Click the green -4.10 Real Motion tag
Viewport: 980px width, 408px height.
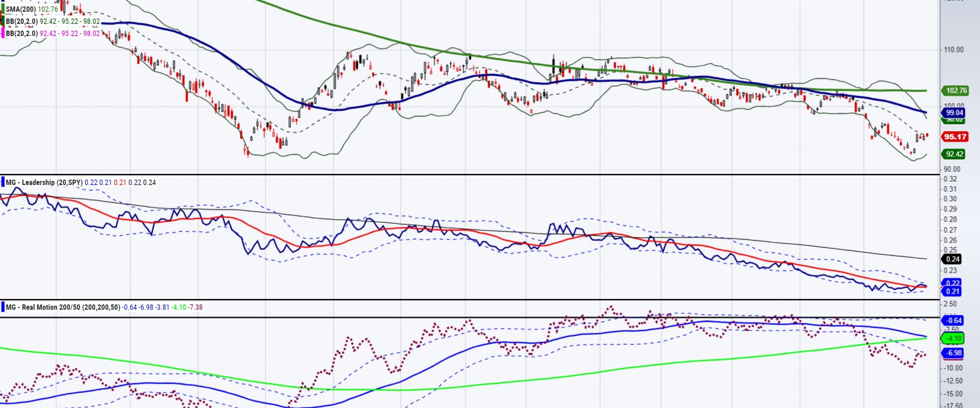(953, 338)
